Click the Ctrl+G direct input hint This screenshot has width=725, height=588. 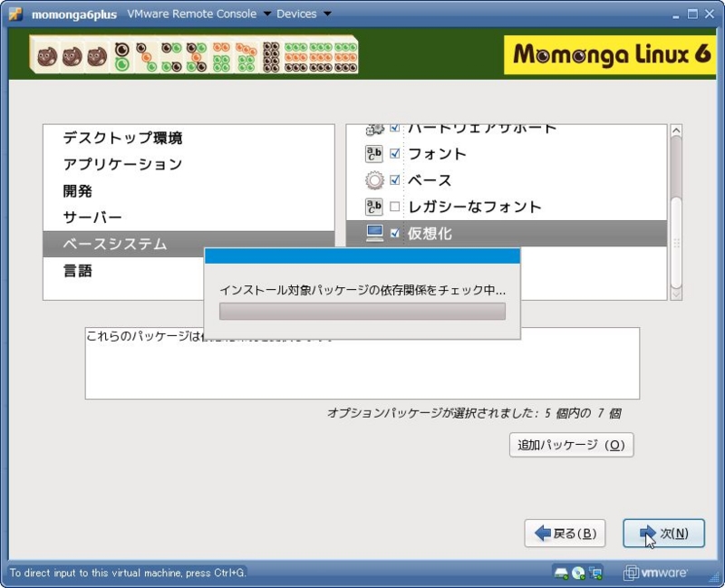(x=127, y=573)
